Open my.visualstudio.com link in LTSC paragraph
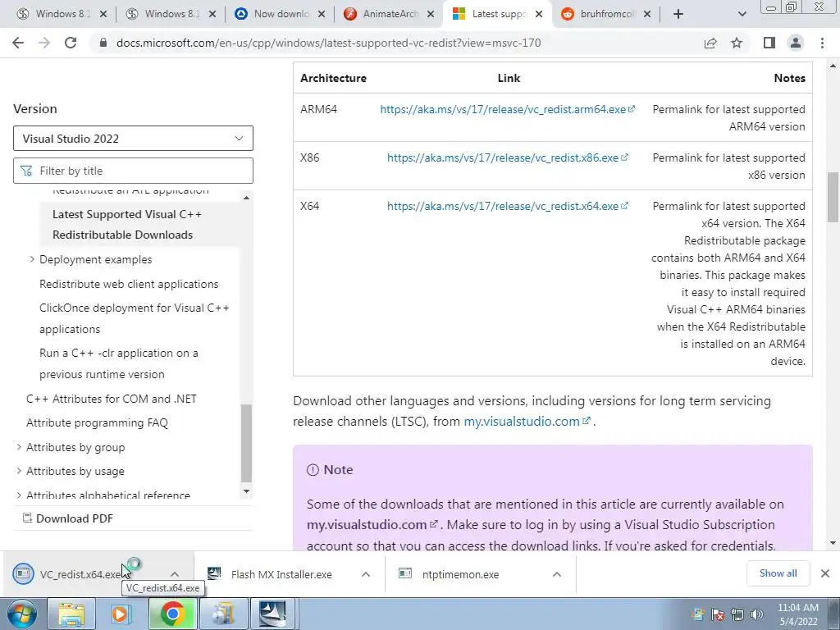The image size is (840, 630). [x=527, y=422]
